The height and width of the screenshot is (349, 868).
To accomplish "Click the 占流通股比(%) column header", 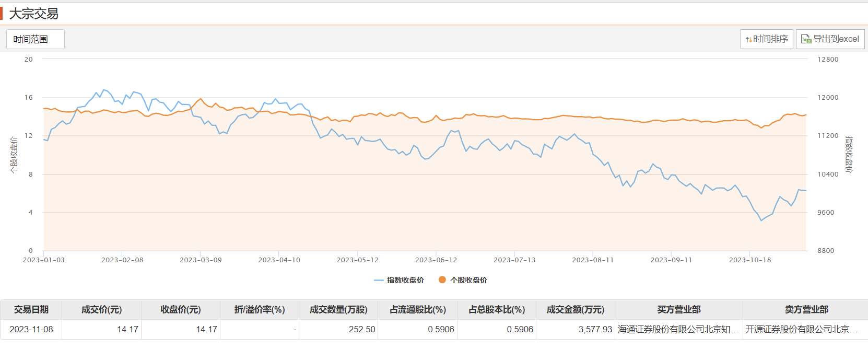I will tap(417, 309).
